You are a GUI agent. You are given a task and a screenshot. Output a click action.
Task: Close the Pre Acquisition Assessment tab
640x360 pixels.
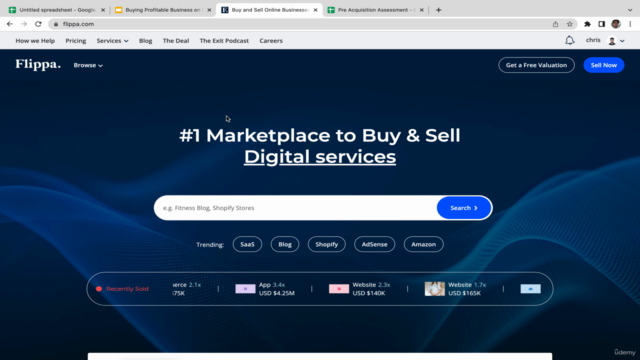point(422,10)
